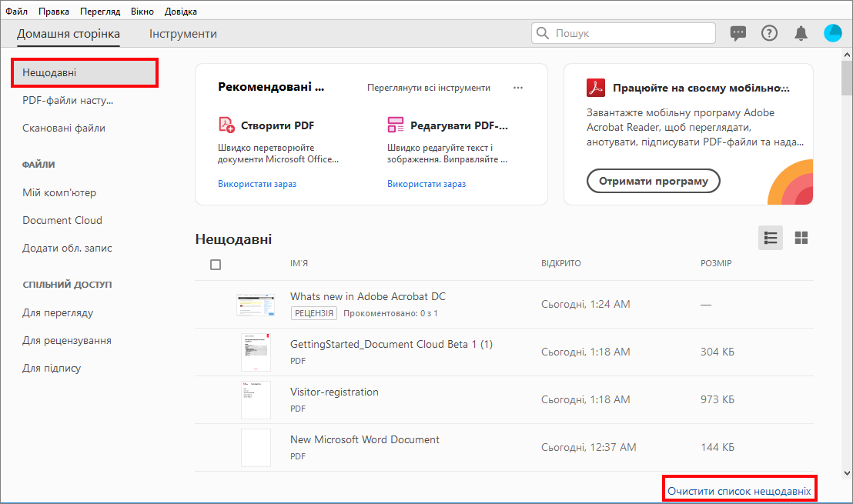Switch to the Домашня сторінка tab
This screenshot has height=504, width=853.
[x=68, y=34]
